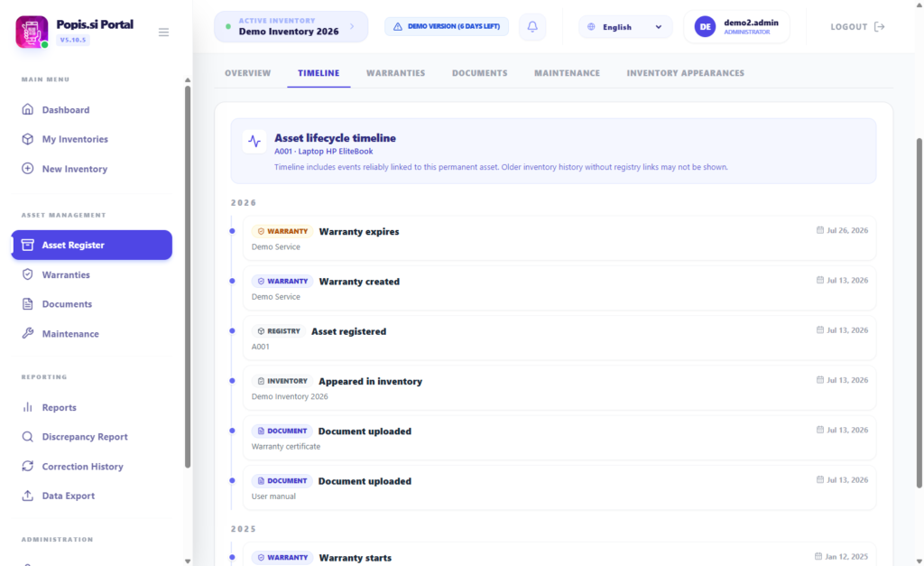Screen dimensions: 924x566
Task: Click the logout arrow icon
Action: [x=879, y=26]
